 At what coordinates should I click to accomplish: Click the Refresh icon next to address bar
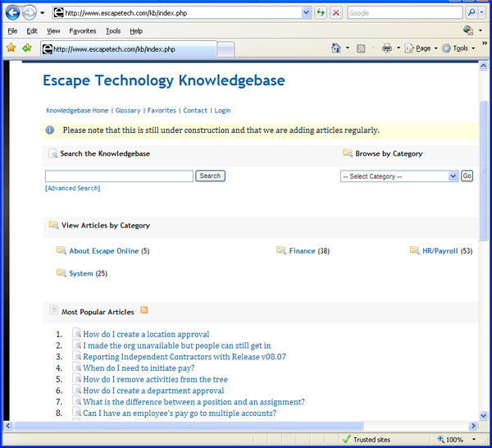tap(321, 13)
